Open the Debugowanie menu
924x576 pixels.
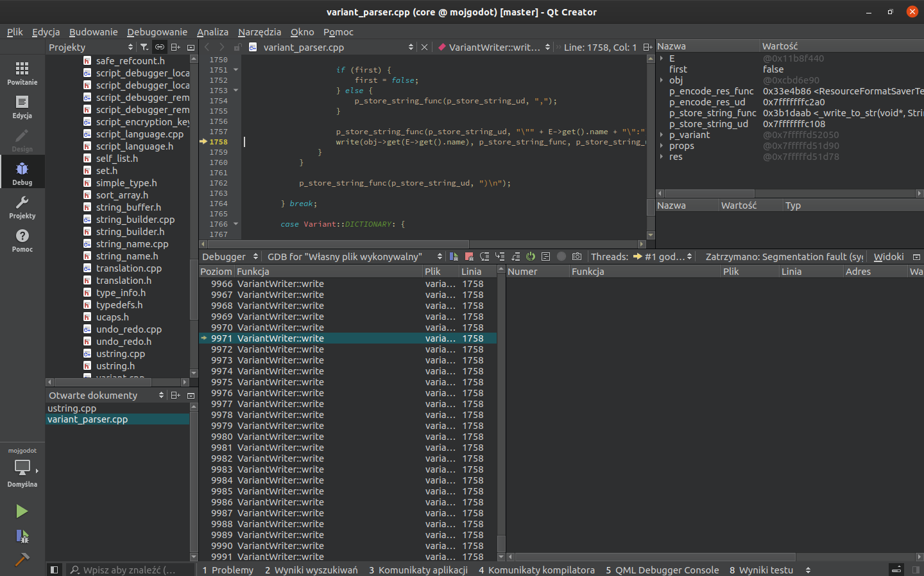pos(157,31)
